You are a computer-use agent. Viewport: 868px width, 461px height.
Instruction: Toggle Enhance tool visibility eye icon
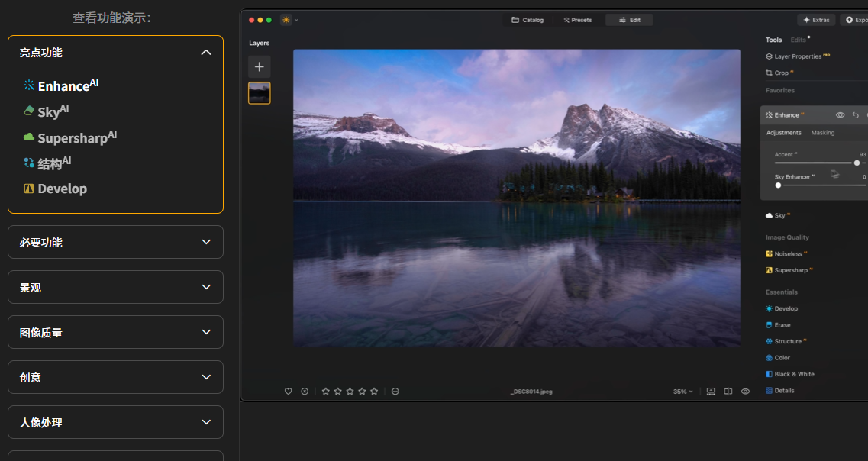[840, 115]
